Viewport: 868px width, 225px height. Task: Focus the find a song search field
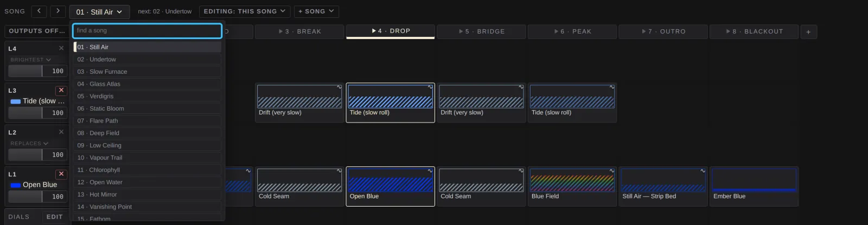tap(147, 31)
